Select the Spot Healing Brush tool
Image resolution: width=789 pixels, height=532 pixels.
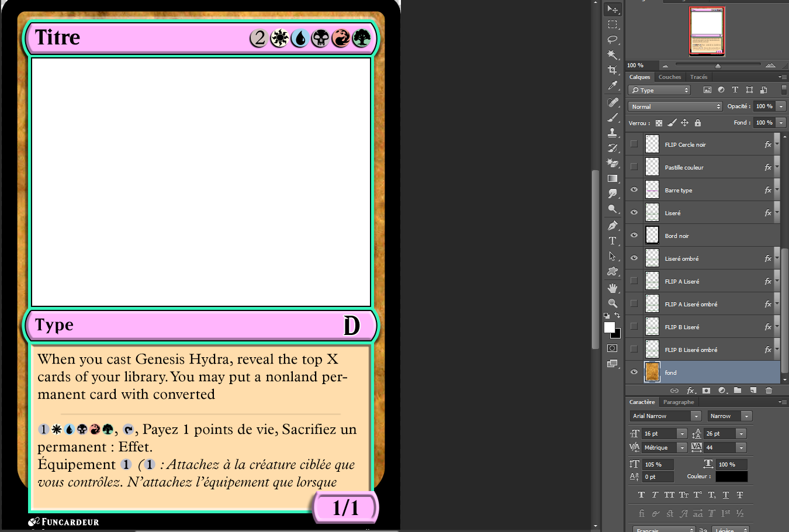pos(612,102)
